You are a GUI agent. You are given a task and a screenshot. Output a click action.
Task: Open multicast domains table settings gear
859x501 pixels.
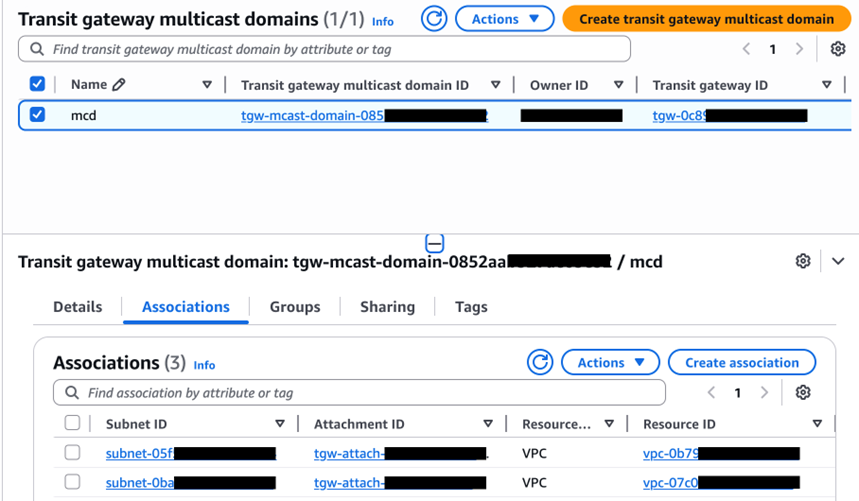[838, 49]
